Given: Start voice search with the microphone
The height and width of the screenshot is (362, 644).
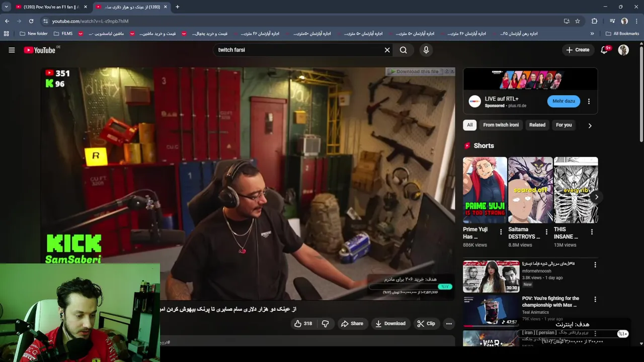Looking at the screenshot, I should coord(426,50).
